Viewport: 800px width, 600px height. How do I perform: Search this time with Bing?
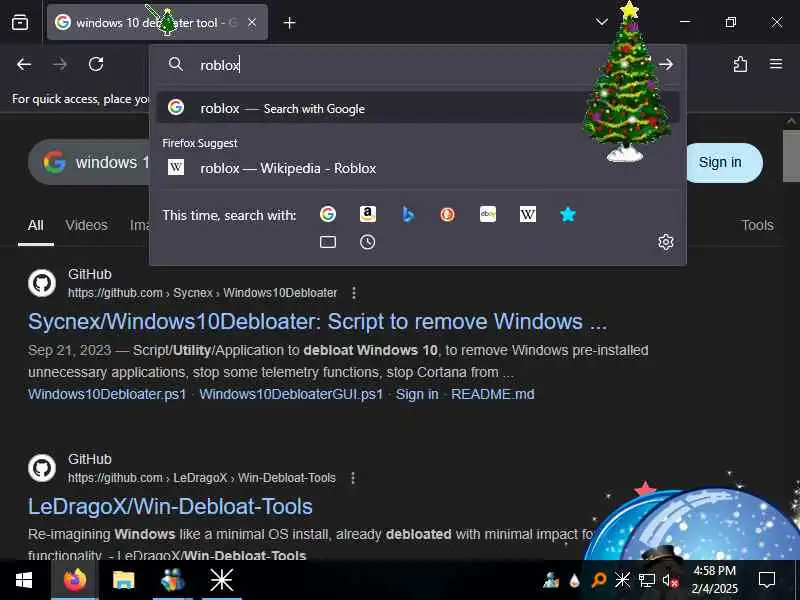(408, 214)
